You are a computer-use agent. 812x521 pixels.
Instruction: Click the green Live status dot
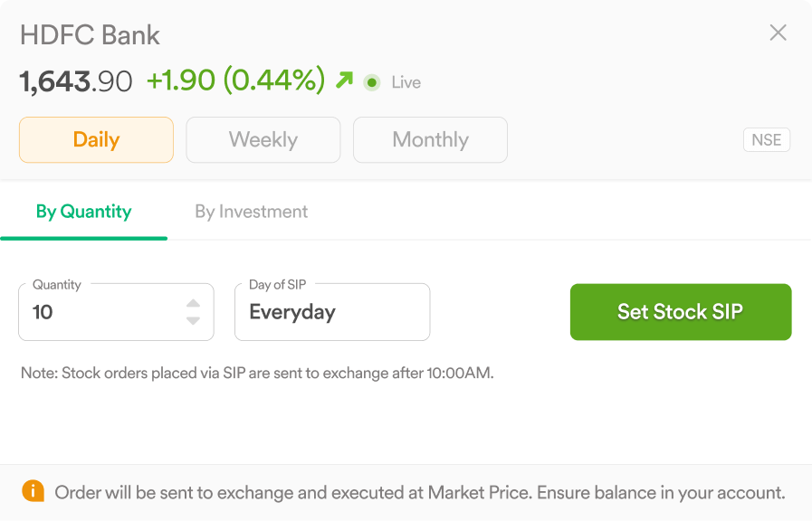tap(372, 82)
